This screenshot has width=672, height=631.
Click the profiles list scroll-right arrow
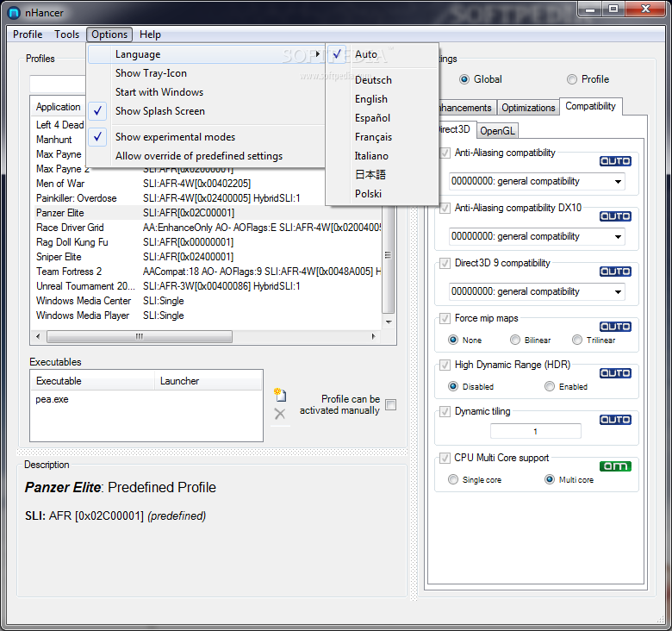tap(373, 336)
